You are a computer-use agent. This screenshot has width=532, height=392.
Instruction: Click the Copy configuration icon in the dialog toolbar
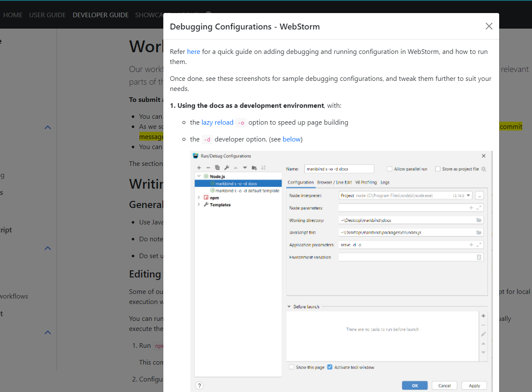217,168
